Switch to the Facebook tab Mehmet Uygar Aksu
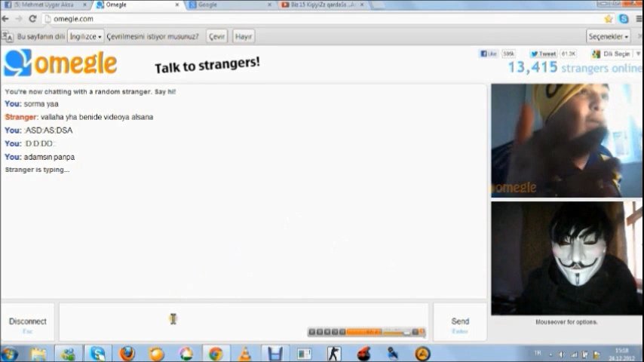The width and height of the screenshot is (644, 362). (x=45, y=5)
